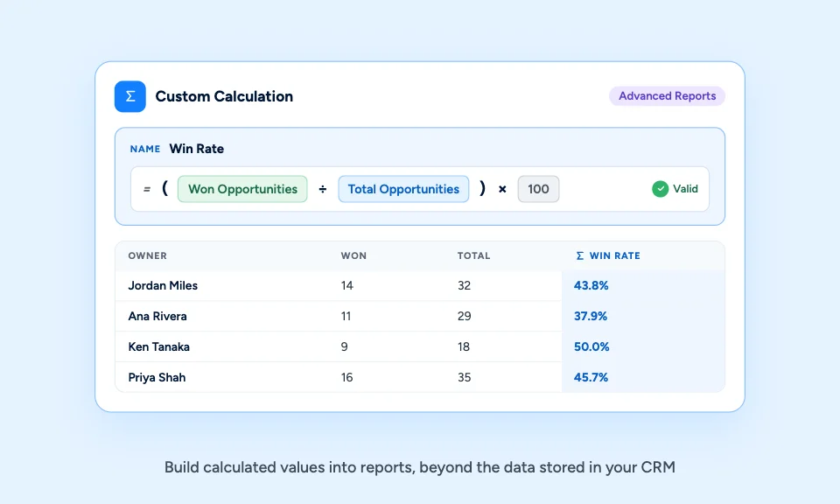Viewport: 840px width, 504px height.
Task: Click the division operator in formula
Action: 323,189
